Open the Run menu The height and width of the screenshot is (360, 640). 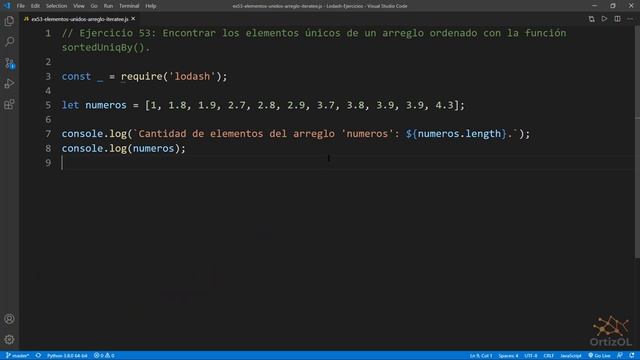(x=108, y=6)
